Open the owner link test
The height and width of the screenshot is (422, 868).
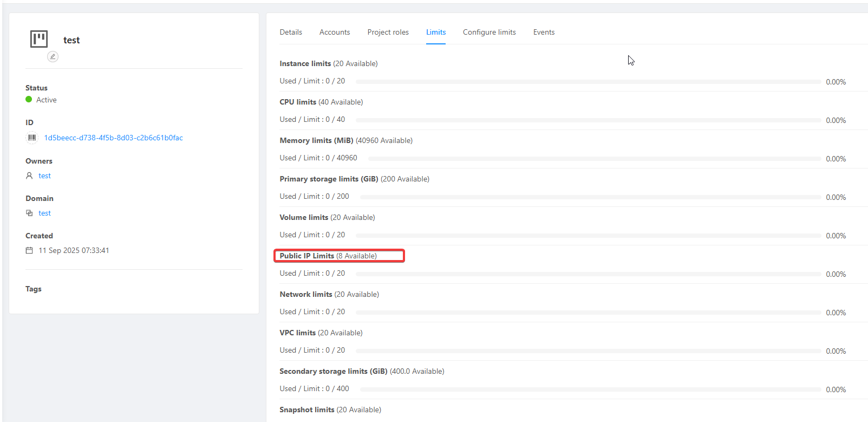(x=44, y=176)
